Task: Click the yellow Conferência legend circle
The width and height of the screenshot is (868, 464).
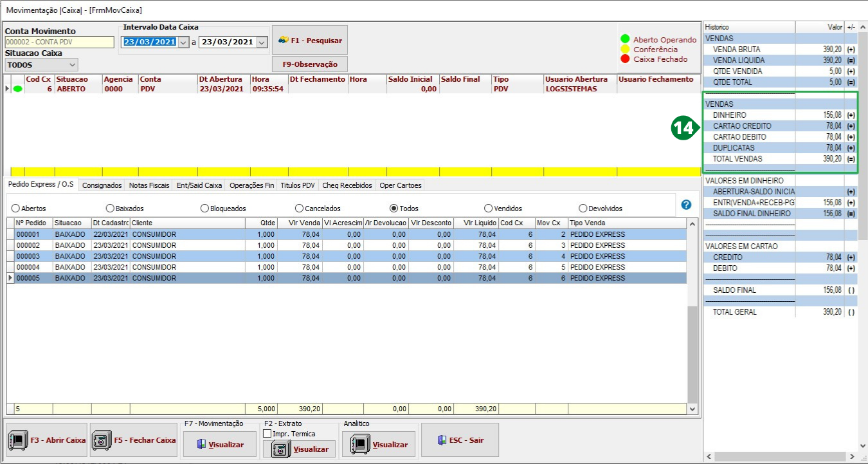Action: 625,49
